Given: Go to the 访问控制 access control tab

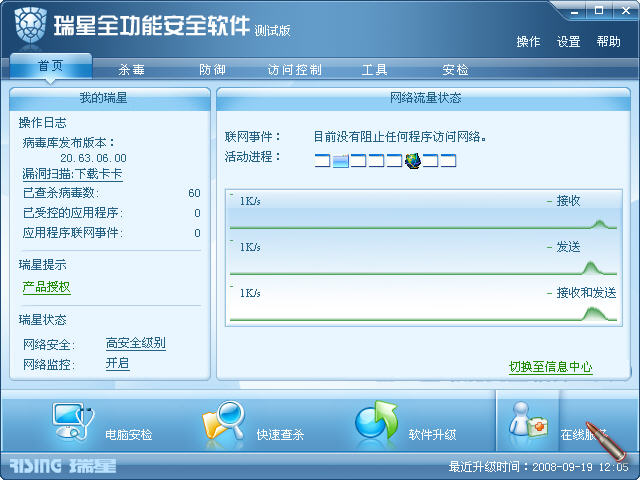Looking at the screenshot, I should coord(294,70).
